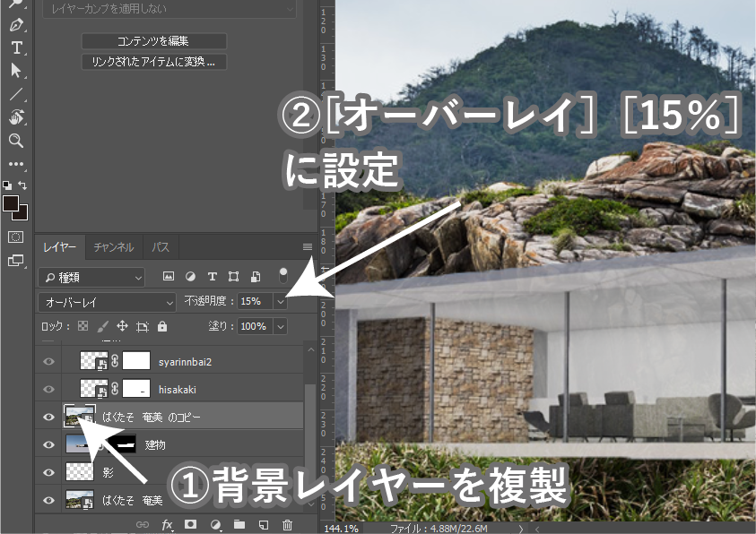
Task: Select the hisakaki layer mask thumbnail
Action: tap(136, 389)
